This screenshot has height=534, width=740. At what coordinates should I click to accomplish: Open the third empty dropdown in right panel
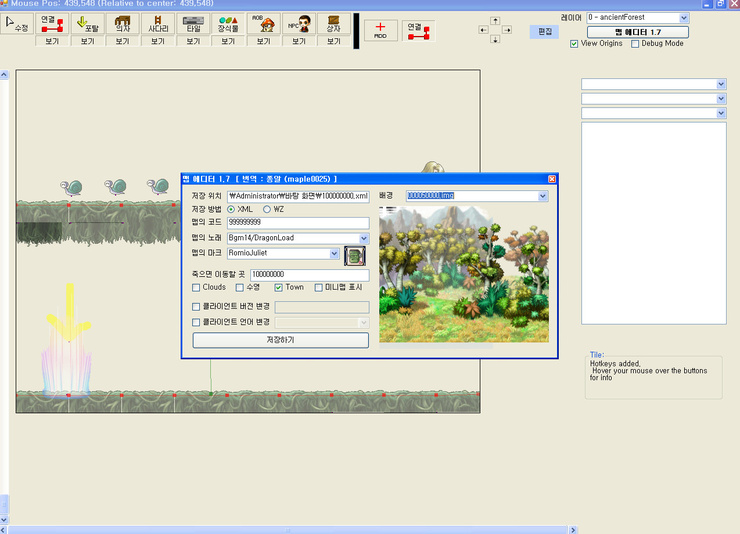pyautogui.click(x=721, y=113)
